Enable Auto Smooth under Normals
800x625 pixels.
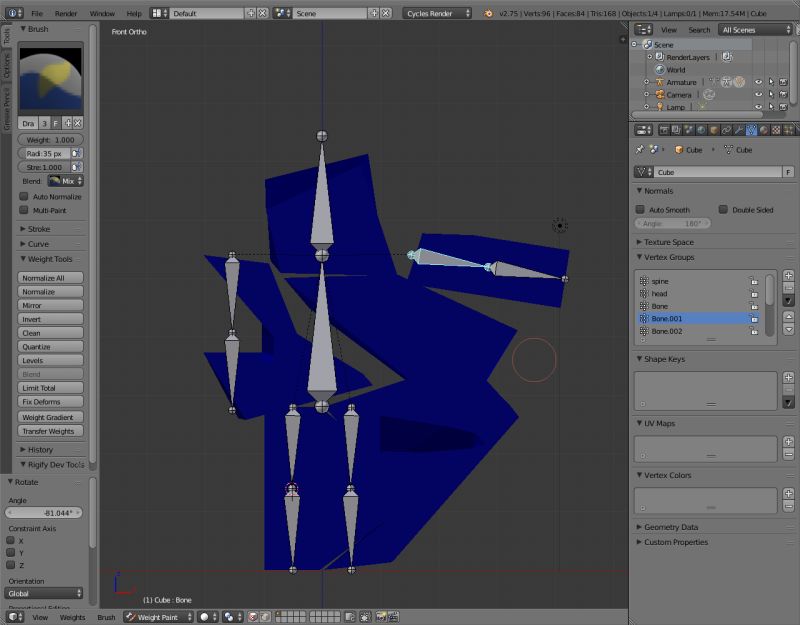tap(640, 210)
